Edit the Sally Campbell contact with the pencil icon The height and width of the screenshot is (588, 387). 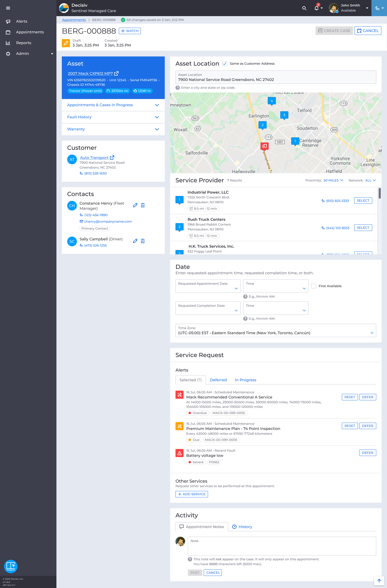pos(135,241)
